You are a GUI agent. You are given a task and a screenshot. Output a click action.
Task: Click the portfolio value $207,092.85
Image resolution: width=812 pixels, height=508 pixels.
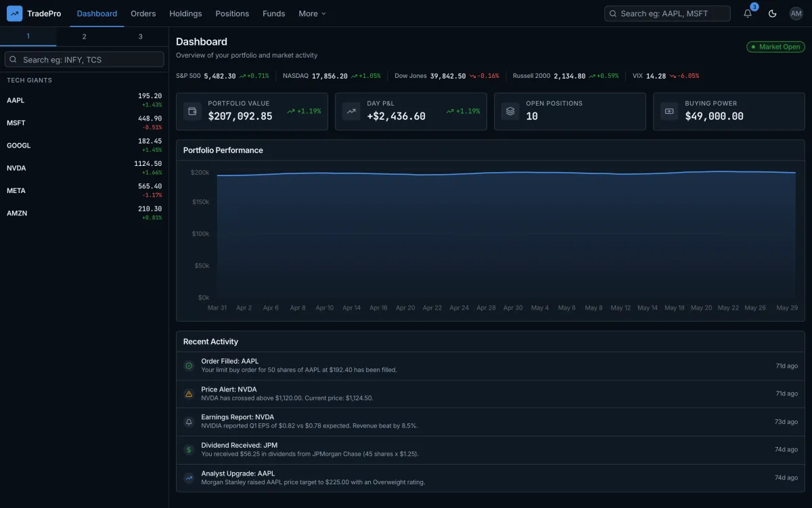click(x=240, y=117)
